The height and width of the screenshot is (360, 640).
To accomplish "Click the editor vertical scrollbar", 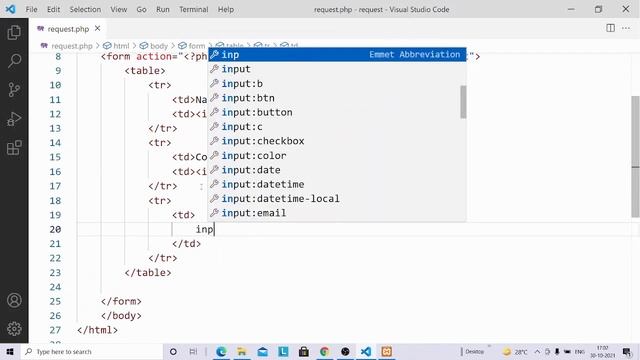I will point(636,157).
